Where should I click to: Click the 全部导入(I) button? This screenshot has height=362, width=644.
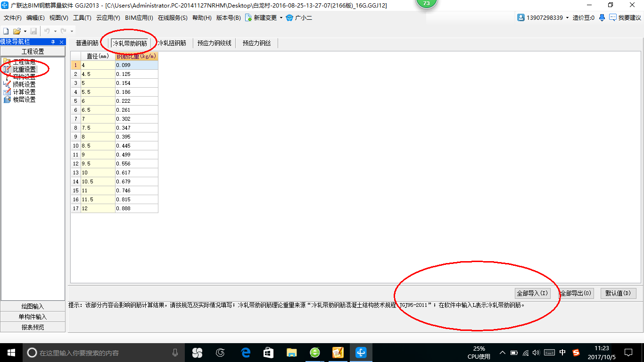pyautogui.click(x=533, y=293)
